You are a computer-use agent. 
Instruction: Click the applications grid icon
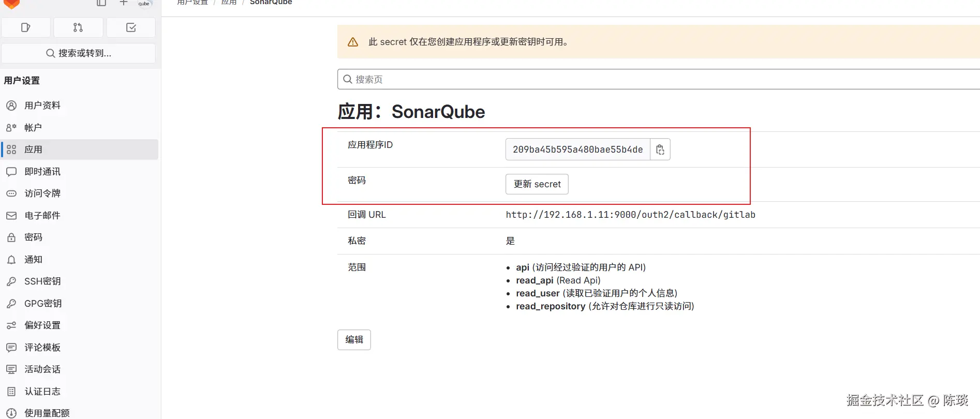tap(11, 149)
